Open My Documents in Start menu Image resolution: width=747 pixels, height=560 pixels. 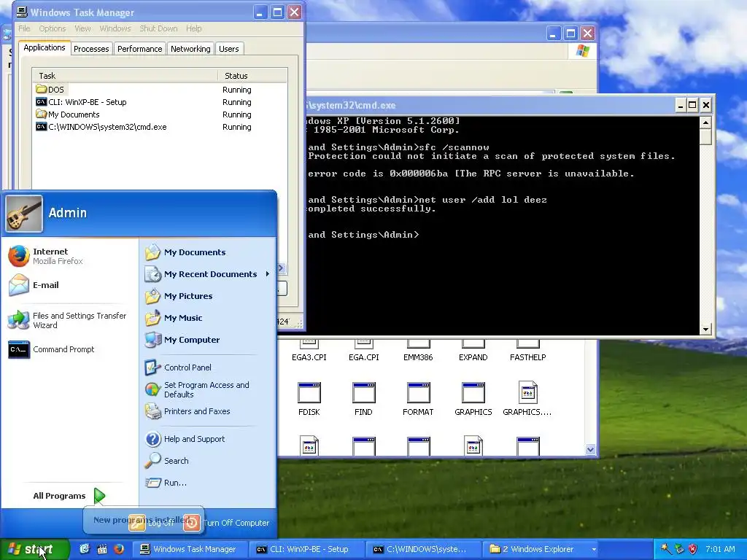(185, 252)
